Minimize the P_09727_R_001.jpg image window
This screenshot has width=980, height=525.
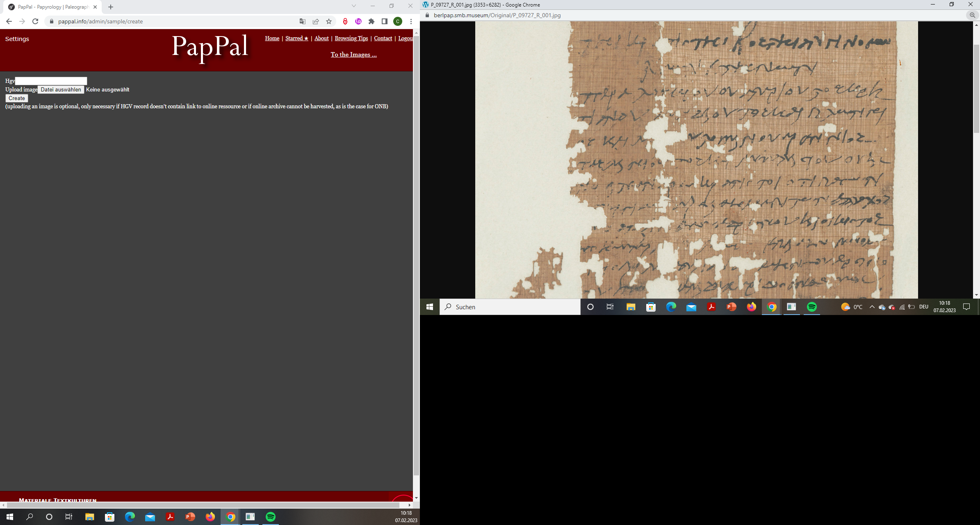coord(932,5)
